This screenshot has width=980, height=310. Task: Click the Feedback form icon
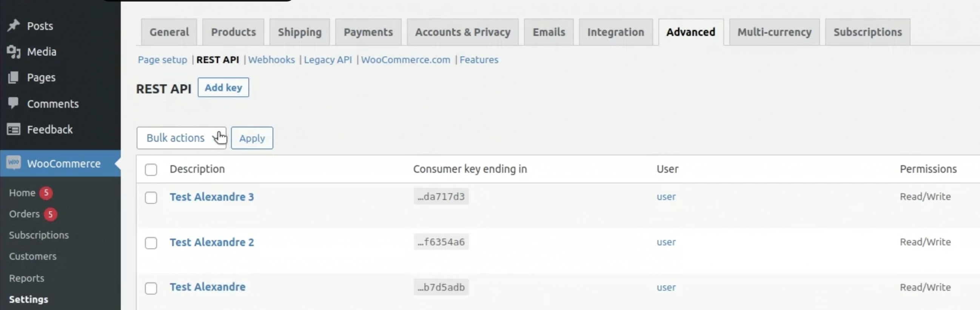tap(14, 130)
